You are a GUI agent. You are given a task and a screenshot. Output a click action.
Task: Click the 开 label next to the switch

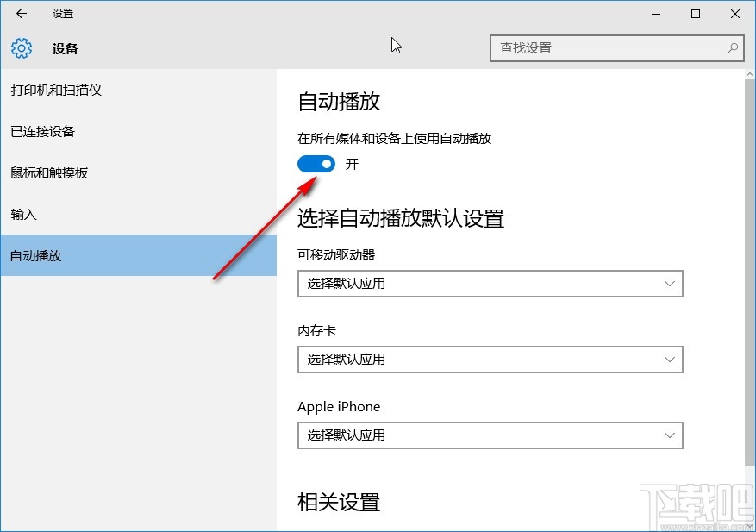point(350,163)
